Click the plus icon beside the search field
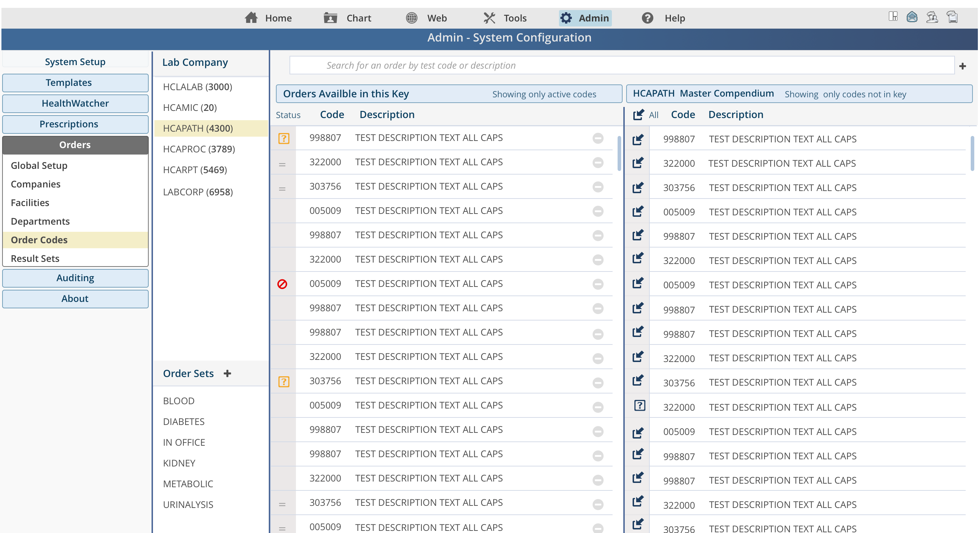Screen dimensions: 980x533 coord(962,66)
